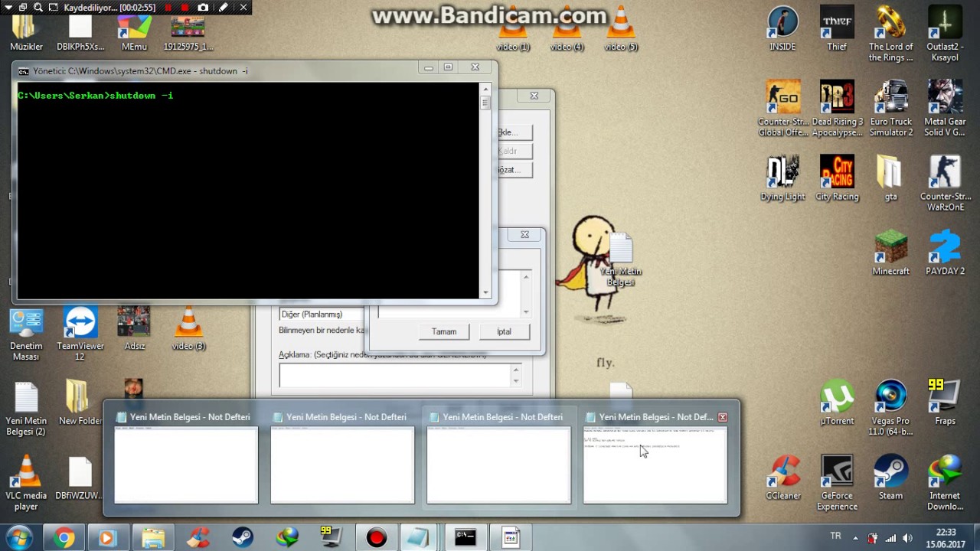Select The Lord of the Rings shortcut
This screenshot has width=980, height=551.
891,34
